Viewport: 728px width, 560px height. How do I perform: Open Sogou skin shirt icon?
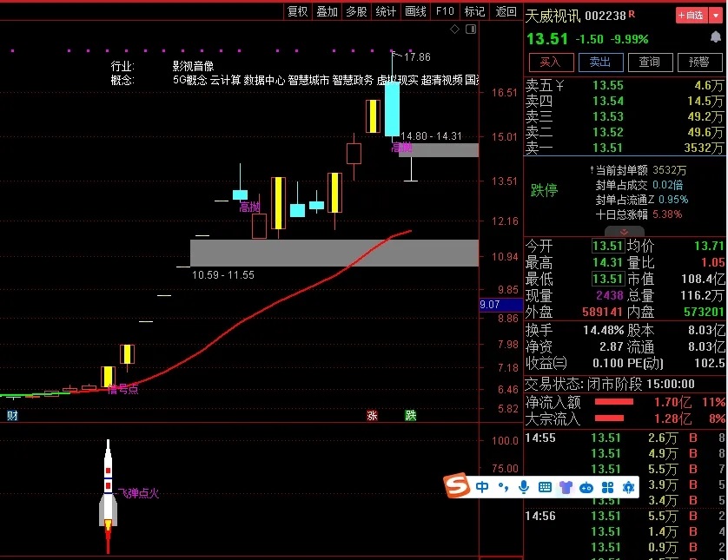pyautogui.click(x=566, y=487)
